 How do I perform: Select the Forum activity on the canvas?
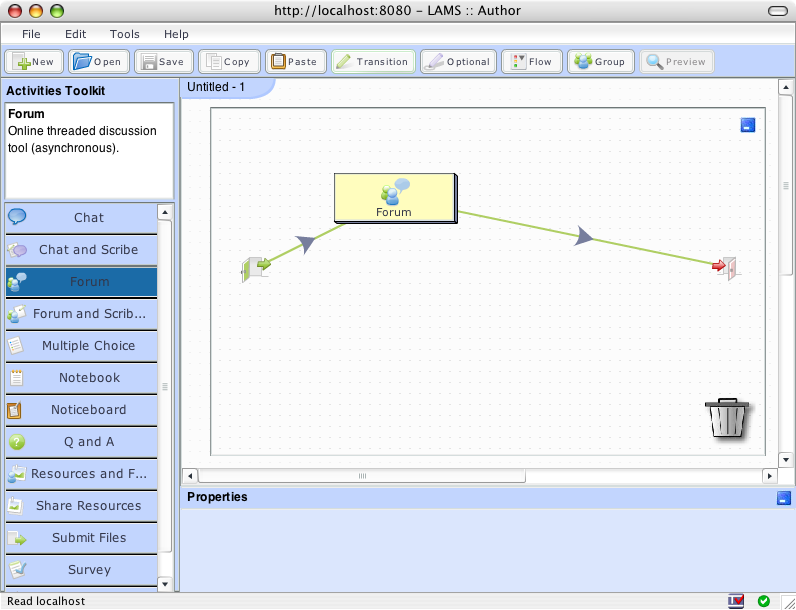pyautogui.click(x=394, y=197)
